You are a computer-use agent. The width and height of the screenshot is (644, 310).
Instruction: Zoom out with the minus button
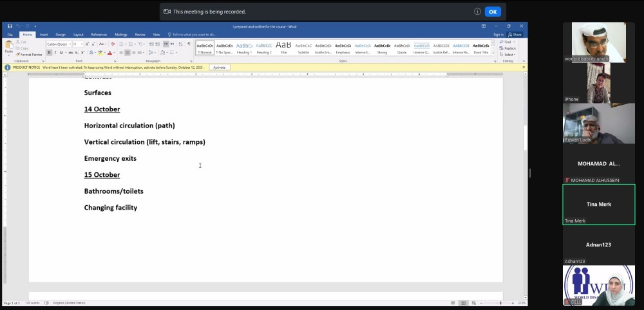point(481,303)
